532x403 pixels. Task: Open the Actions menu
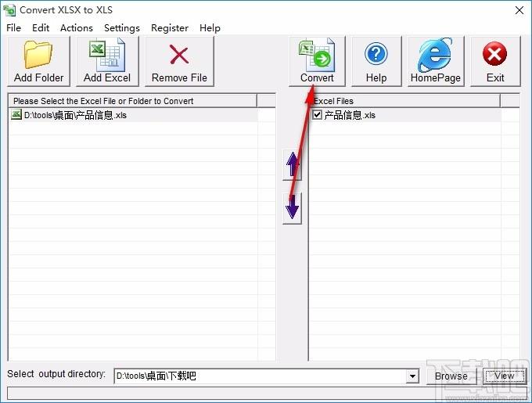point(77,28)
